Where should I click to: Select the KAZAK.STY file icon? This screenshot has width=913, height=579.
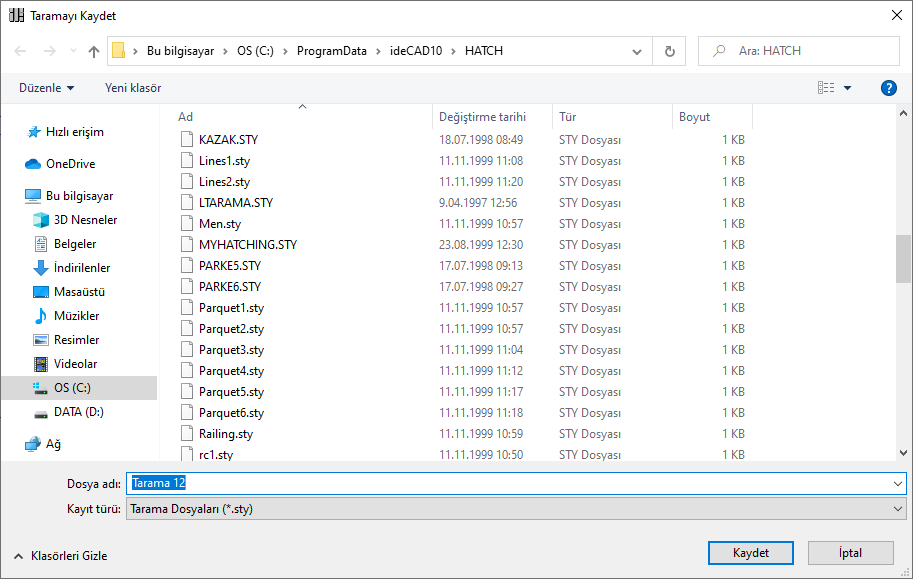click(x=187, y=139)
